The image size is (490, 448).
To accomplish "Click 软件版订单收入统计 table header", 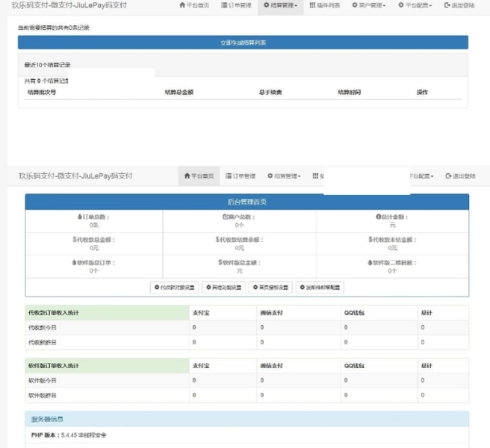I will pyautogui.click(x=108, y=366).
